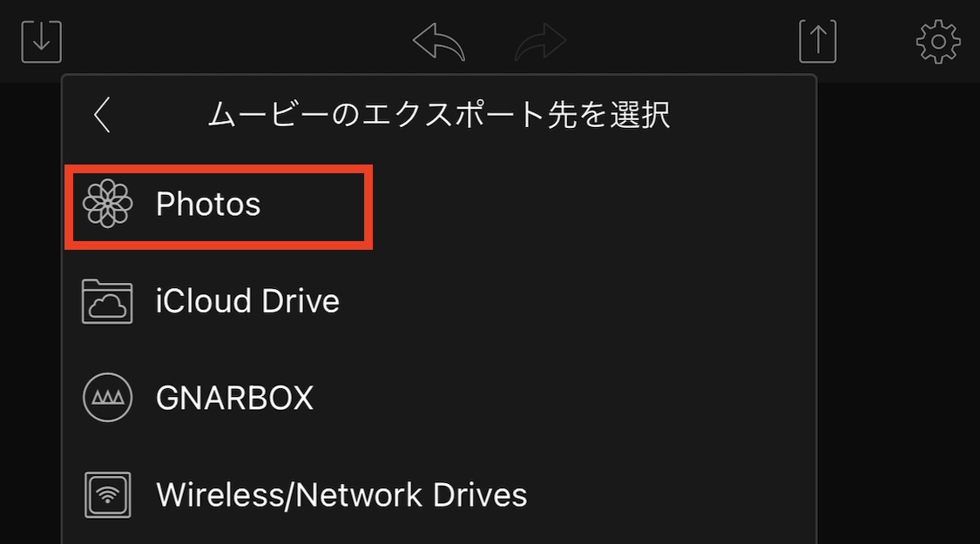
Task: Pick the Wireless/Network Drives text label
Action: pyautogui.click(x=341, y=495)
